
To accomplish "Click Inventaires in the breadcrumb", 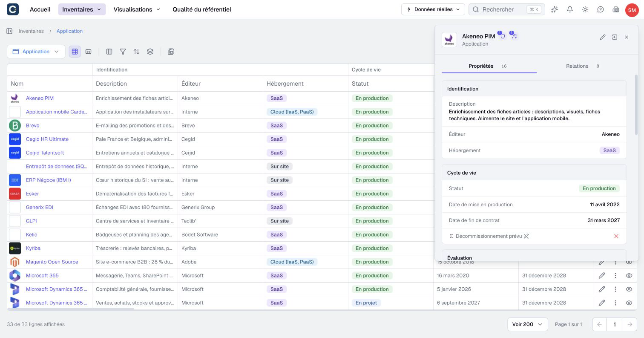I will click(31, 31).
